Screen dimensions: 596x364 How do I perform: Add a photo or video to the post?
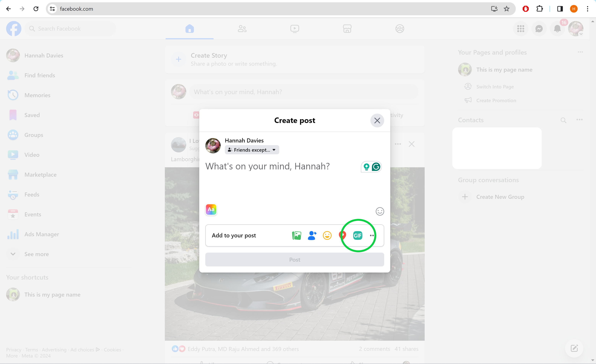pyautogui.click(x=296, y=235)
